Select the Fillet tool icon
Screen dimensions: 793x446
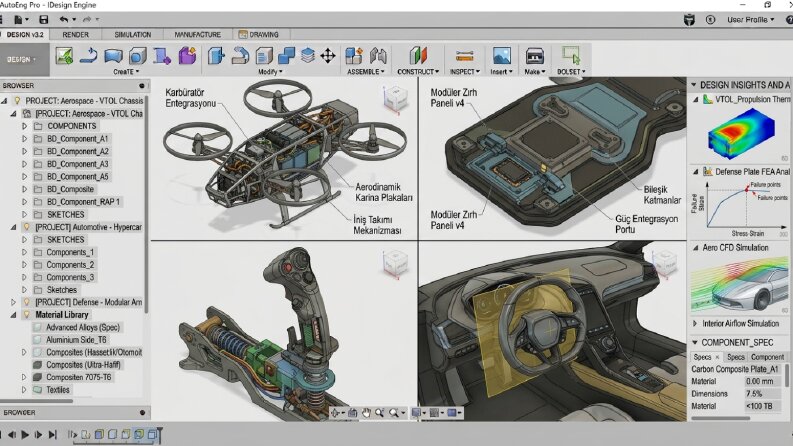pos(240,56)
